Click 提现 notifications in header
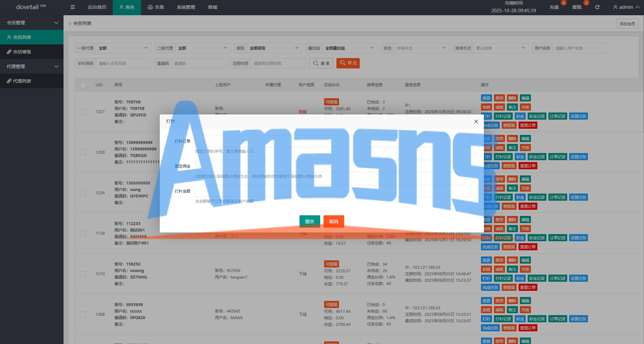644x344 pixels. pyautogui.click(x=577, y=7)
